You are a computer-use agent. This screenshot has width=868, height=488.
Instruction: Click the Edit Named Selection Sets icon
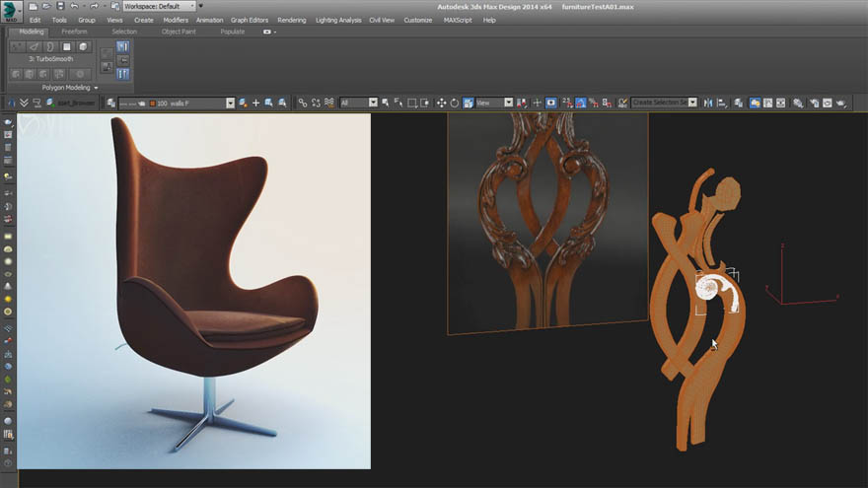click(x=622, y=103)
